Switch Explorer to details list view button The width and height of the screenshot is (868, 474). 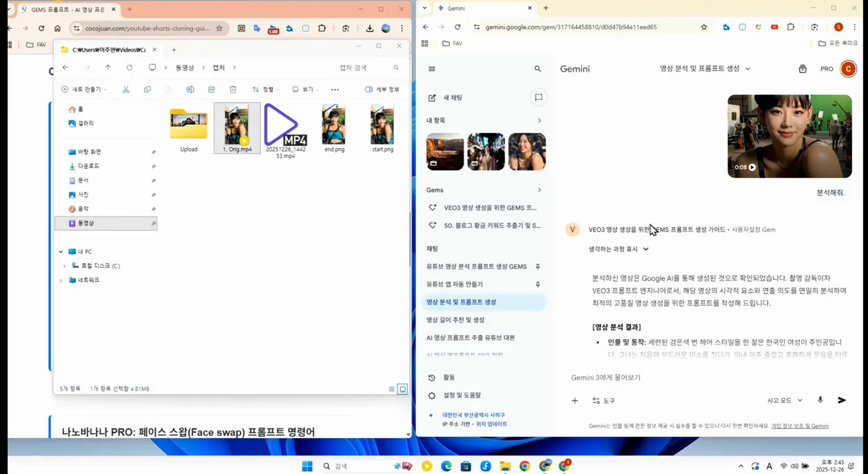391,389
